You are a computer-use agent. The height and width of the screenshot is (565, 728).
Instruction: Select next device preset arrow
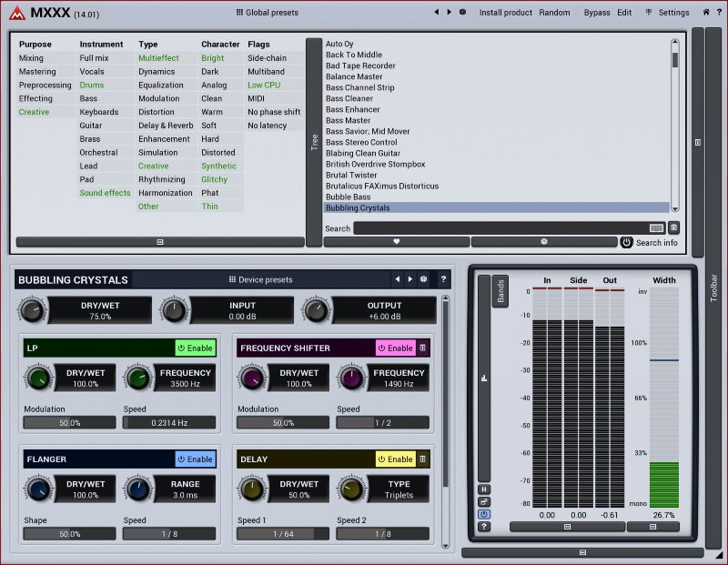pos(410,279)
